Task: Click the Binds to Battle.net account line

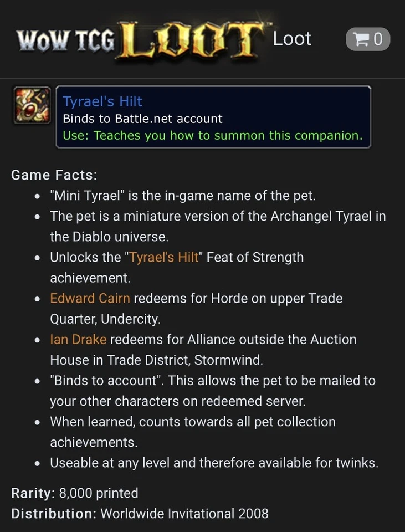Action: point(142,119)
